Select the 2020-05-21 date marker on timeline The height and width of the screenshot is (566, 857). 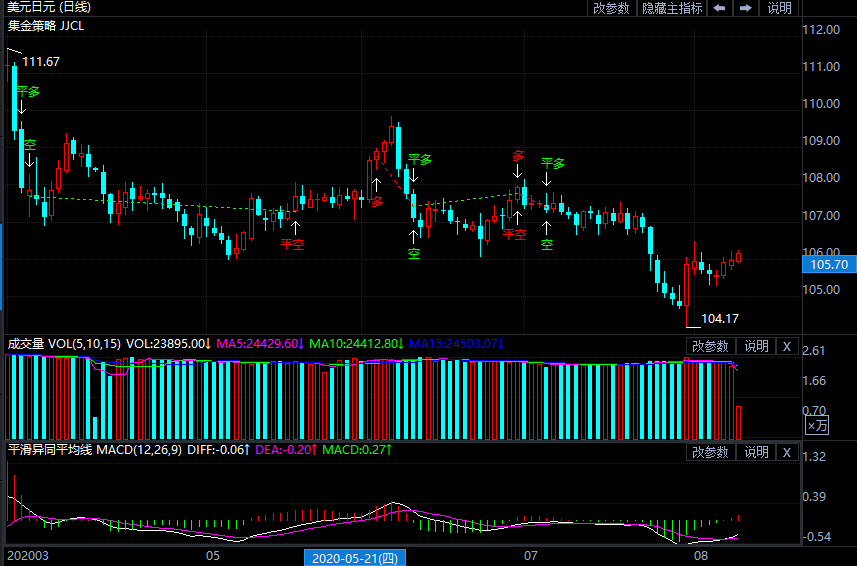(354, 557)
